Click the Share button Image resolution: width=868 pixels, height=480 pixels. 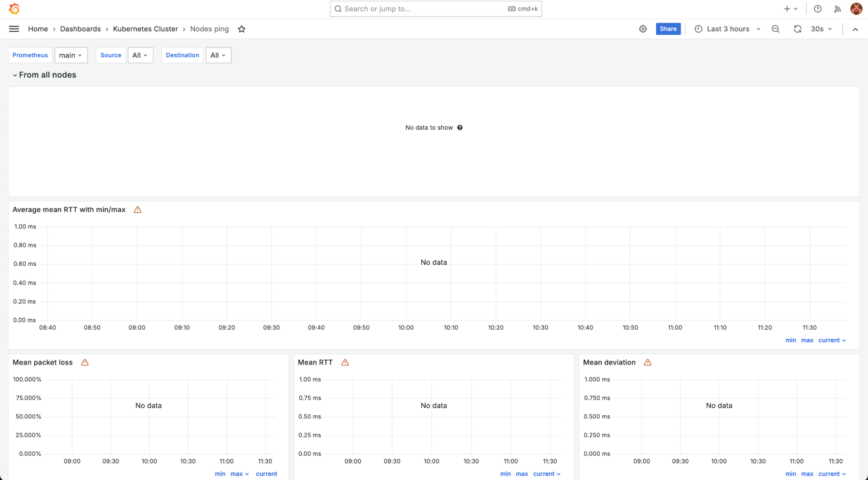coord(668,29)
